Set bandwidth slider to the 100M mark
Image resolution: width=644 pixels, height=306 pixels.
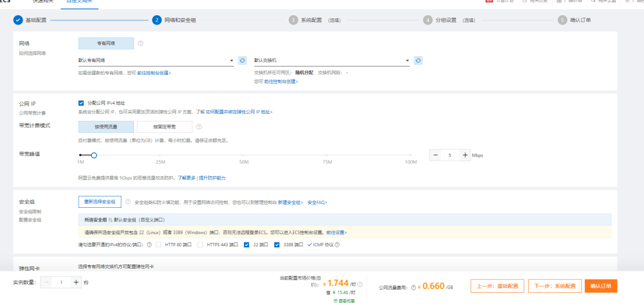411,155
